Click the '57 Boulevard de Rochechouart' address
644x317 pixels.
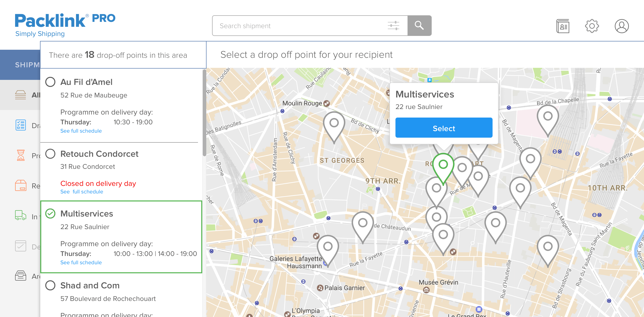point(108,299)
